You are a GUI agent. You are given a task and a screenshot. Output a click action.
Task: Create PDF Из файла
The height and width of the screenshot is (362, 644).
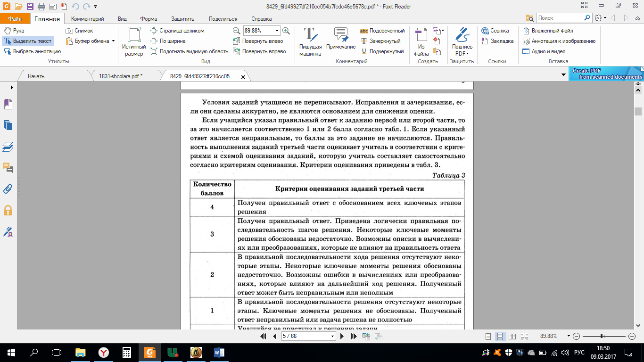click(x=421, y=42)
